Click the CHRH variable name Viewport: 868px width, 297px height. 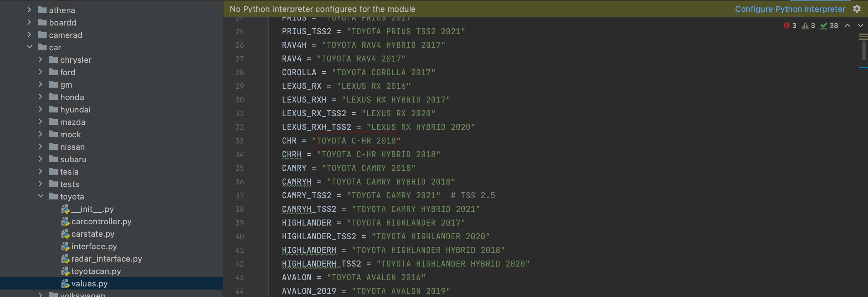(x=292, y=154)
